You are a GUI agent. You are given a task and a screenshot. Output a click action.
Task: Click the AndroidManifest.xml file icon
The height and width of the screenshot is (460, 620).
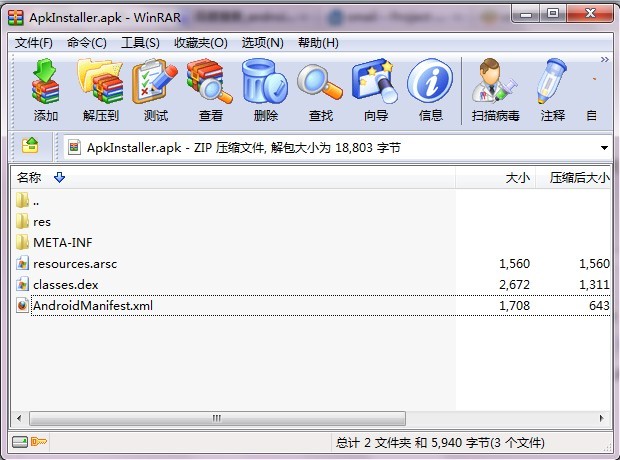(23, 305)
